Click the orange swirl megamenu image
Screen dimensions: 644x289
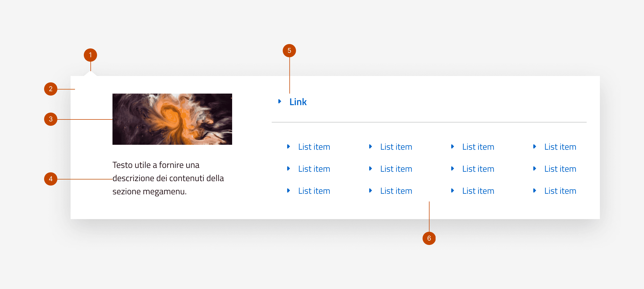(x=172, y=119)
